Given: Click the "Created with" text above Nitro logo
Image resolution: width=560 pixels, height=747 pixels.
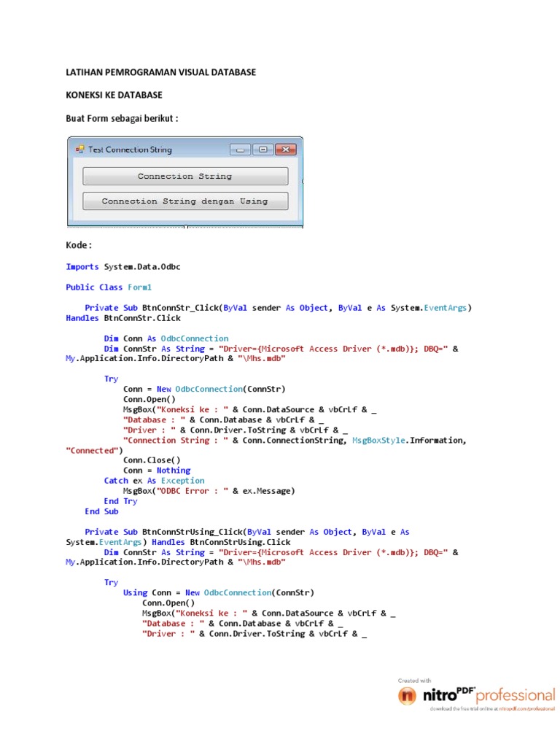Looking at the screenshot, I should (414, 681).
